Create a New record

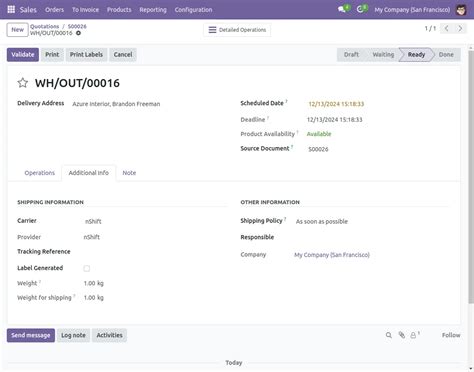pyautogui.click(x=17, y=30)
